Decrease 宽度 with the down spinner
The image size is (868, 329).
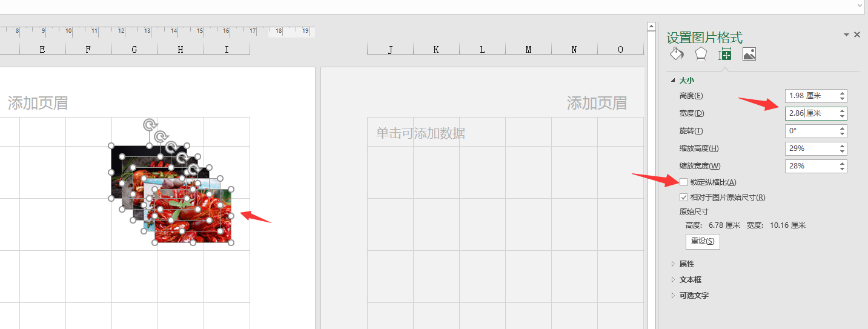843,116
